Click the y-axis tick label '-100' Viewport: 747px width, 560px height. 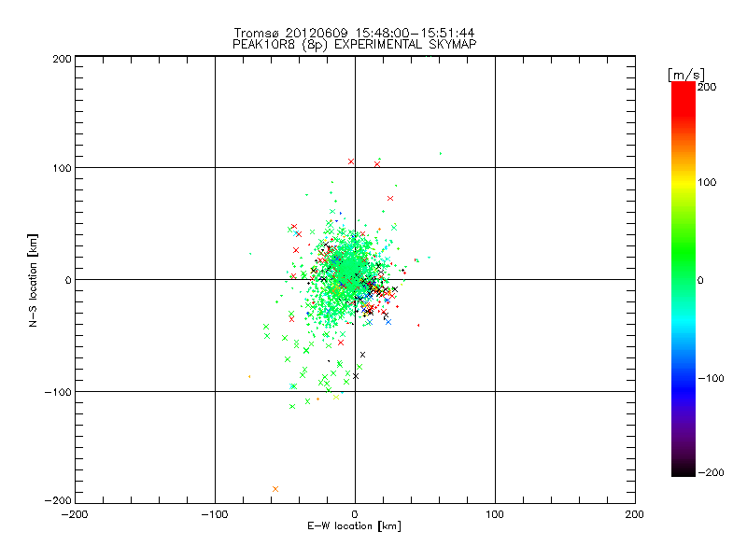(x=58, y=392)
